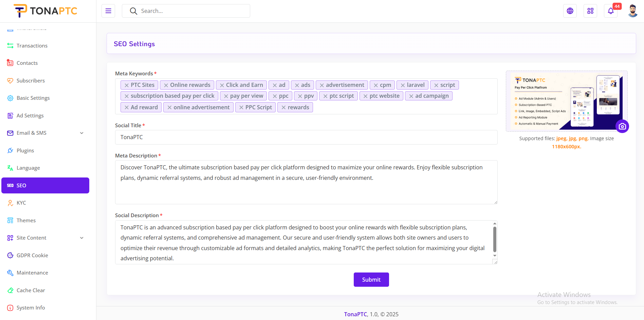
Task: Click the Basic Settings gear icon
Action: (10, 98)
